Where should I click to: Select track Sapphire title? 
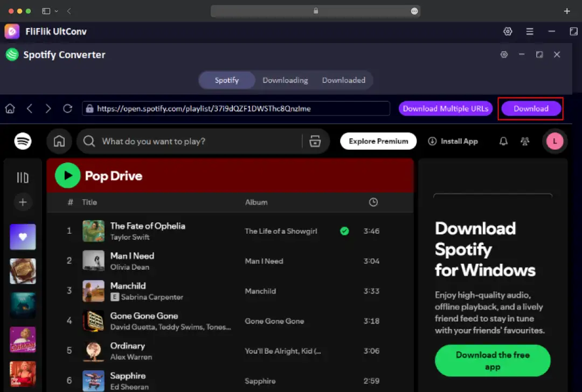[128, 376]
